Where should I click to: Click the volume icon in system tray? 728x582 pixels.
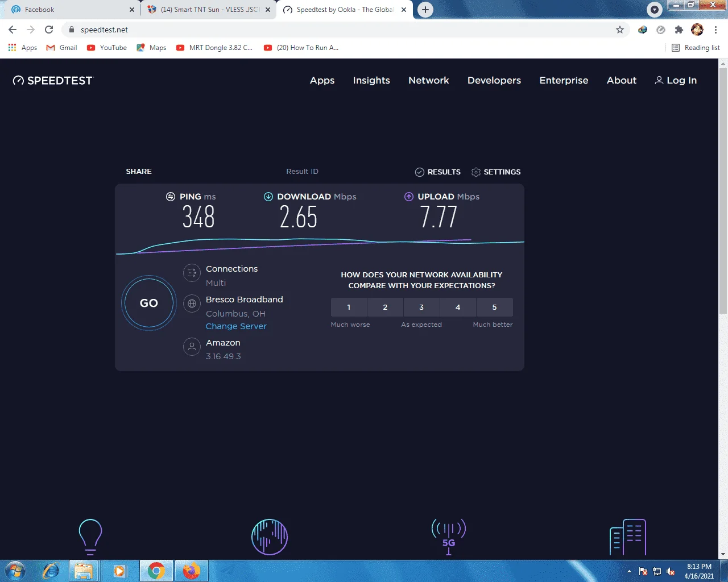671,571
